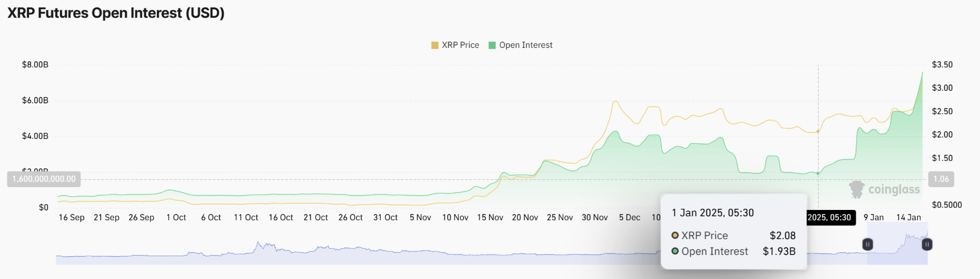
Task: Click the green Open Interest legend swatch
Action: click(492, 45)
